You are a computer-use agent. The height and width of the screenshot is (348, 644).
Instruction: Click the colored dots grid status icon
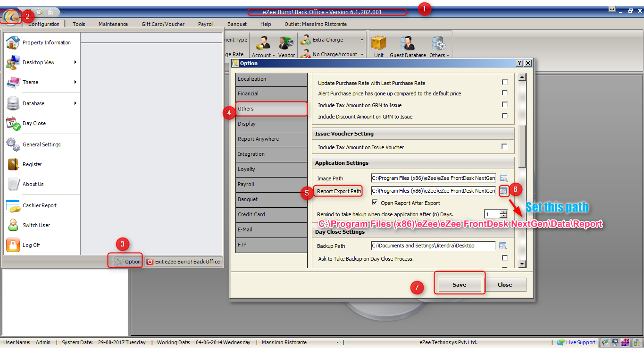[625, 342]
